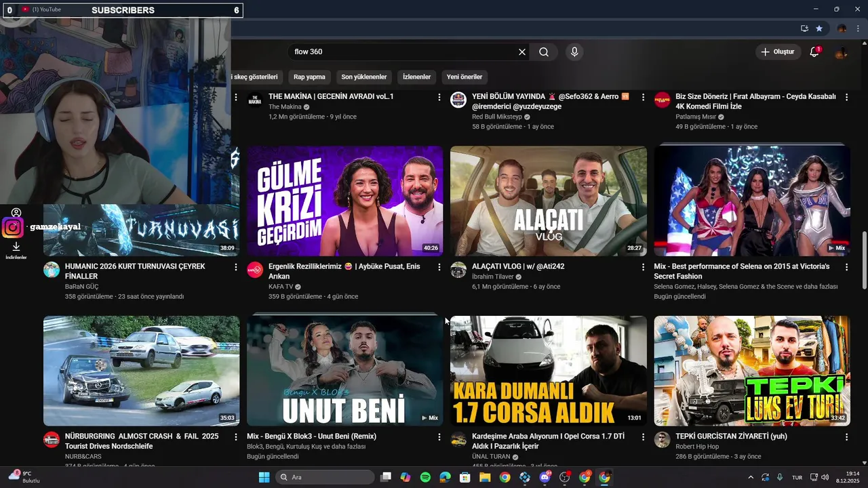Open Chrome profile avatar

click(x=842, y=28)
